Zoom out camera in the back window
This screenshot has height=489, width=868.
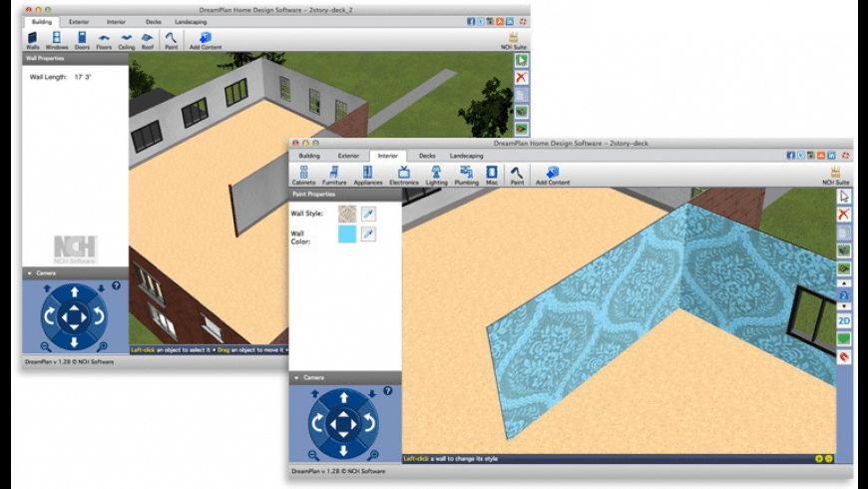pyautogui.click(x=45, y=347)
